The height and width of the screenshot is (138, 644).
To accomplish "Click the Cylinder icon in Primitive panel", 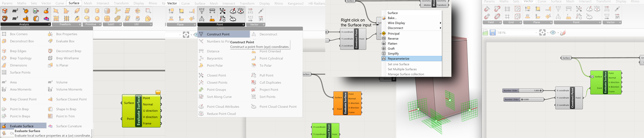I will click(x=97, y=11).
